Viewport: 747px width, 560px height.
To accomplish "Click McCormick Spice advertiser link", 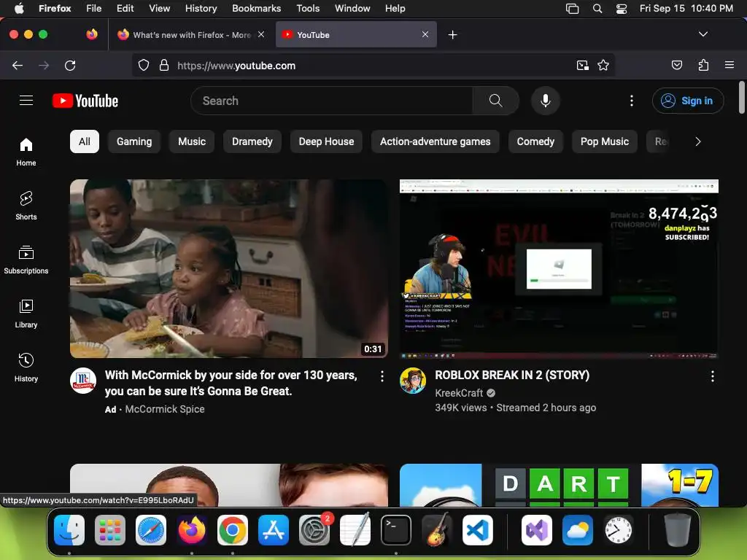I will [x=164, y=409].
